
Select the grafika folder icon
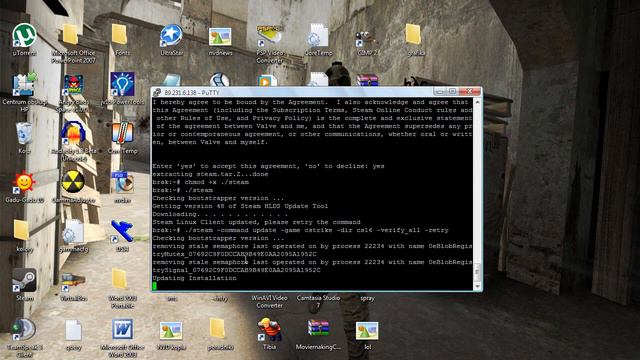(413, 34)
